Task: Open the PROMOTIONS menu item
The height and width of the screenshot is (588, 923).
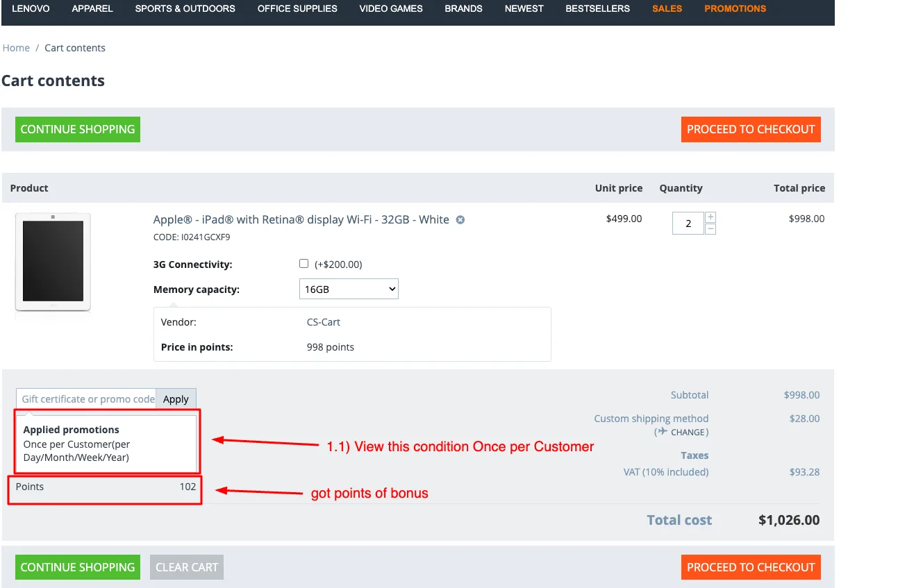Action: [735, 9]
